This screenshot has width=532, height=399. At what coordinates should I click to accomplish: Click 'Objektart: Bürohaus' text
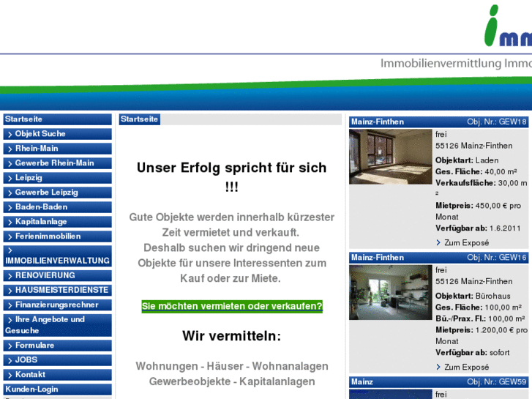[473, 296]
